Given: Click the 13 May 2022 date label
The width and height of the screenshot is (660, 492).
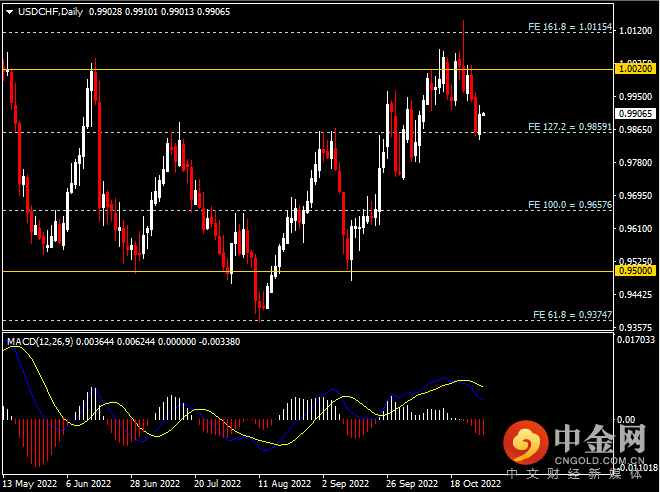Looking at the screenshot, I should 30,484.
